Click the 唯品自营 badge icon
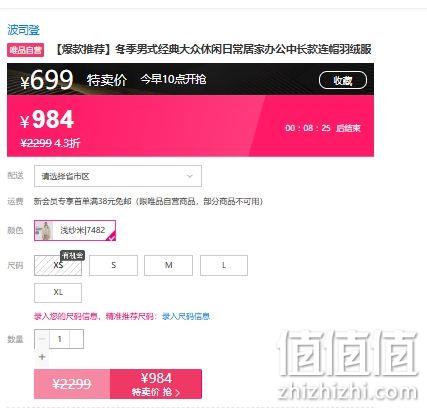Image resolution: width=427 pixels, height=409 pixels. 26,50
